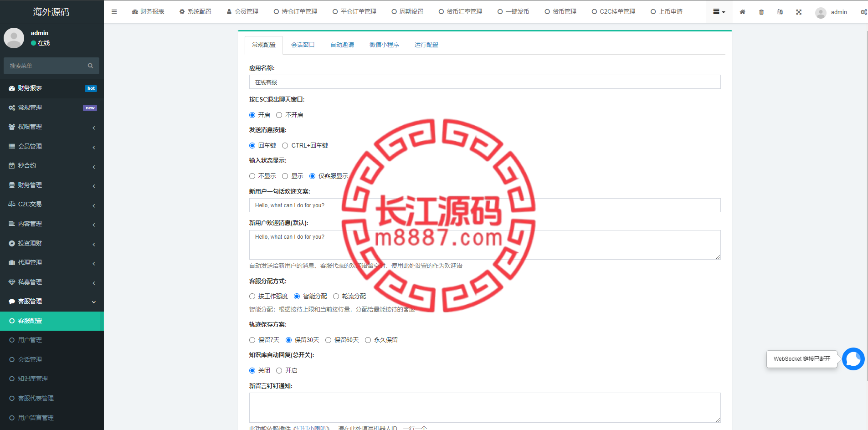Image resolution: width=868 pixels, height=430 pixels.
Task: Switch to 自动邀请 tab
Action: (x=342, y=45)
